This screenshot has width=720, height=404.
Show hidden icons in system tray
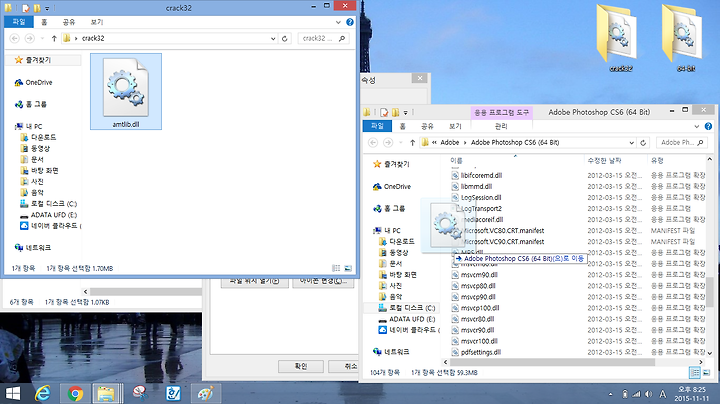tap(611, 394)
